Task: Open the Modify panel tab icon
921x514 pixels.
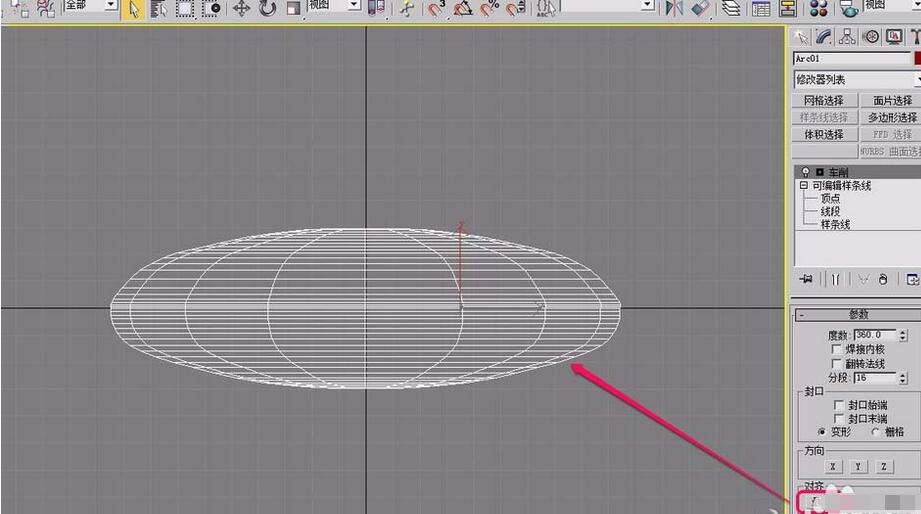Action: tap(823, 37)
